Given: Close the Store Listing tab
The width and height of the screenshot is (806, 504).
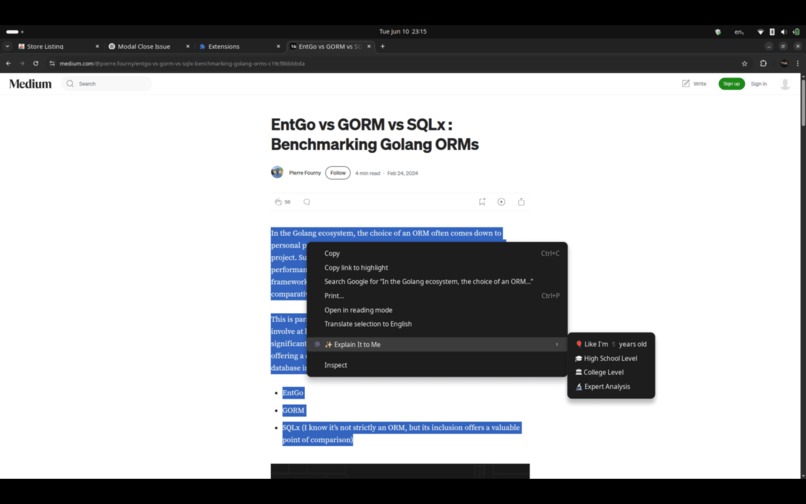Looking at the screenshot, I should pos(97,46).
